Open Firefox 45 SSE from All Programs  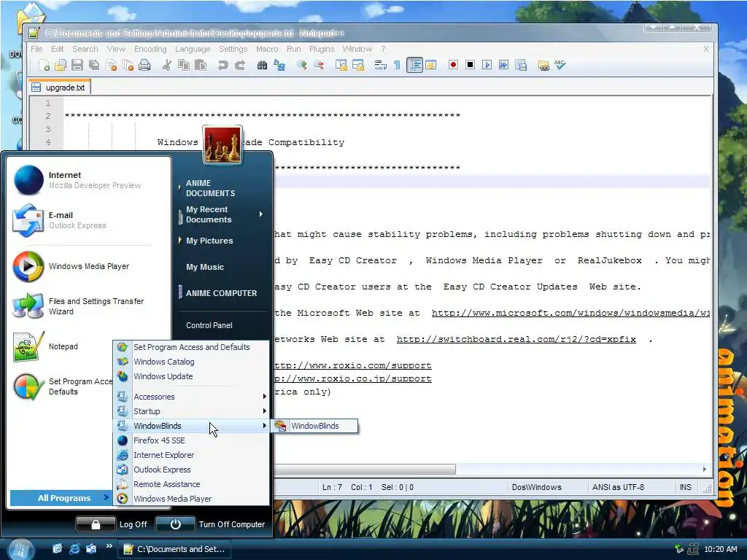pos(192,440)
